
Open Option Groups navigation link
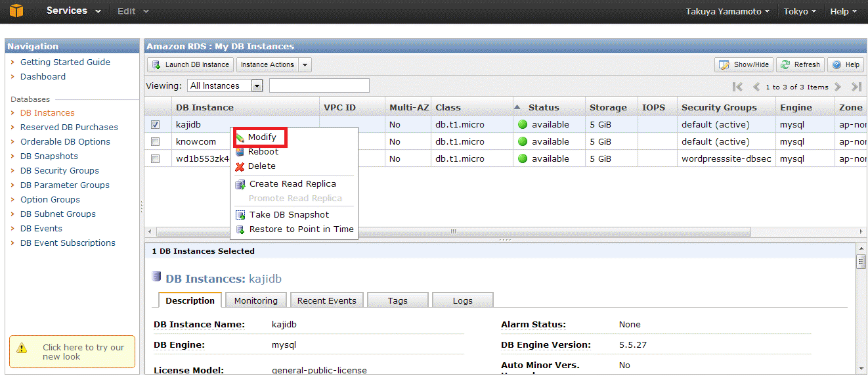tap(50, 199)
